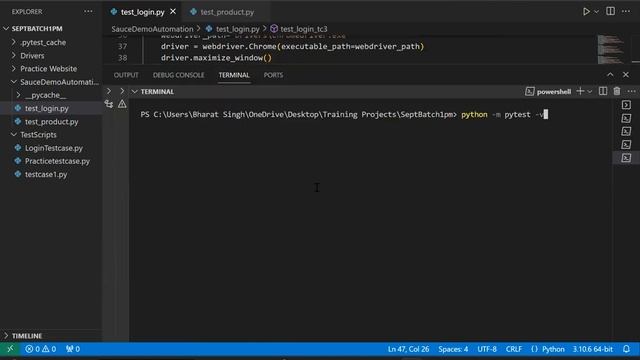Open run options dropdown next to play
Screen dimensions: 640x360
pos(596,12)
